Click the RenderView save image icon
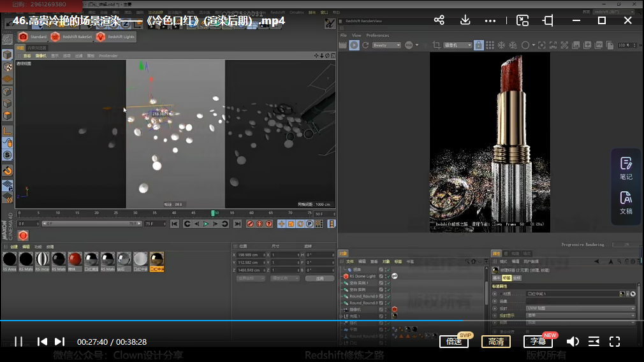This screenshot has width=644, height=362. pos(576,45)
